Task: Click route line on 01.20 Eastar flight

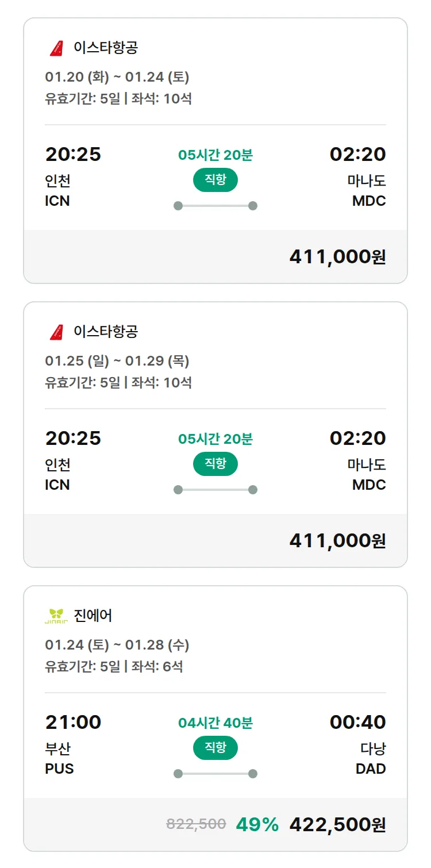Action: 215,206
